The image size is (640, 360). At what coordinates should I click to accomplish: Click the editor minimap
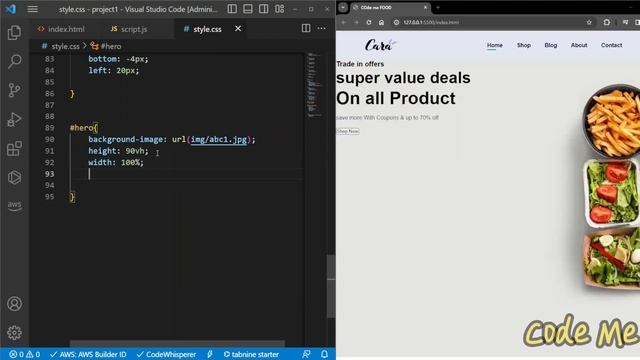(x=314, y=85)
